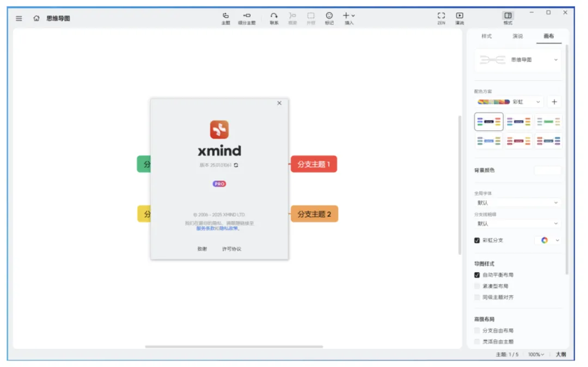This screenshot has height=367, width=588.
Task: Open the 标记 marker smiley tool
Action: tap(329, 19)
